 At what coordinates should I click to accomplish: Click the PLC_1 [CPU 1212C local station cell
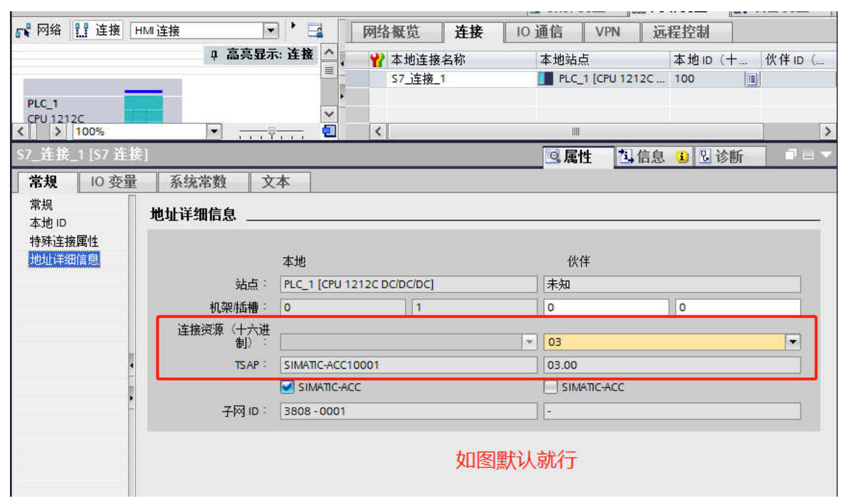click(x=603, y=78)
